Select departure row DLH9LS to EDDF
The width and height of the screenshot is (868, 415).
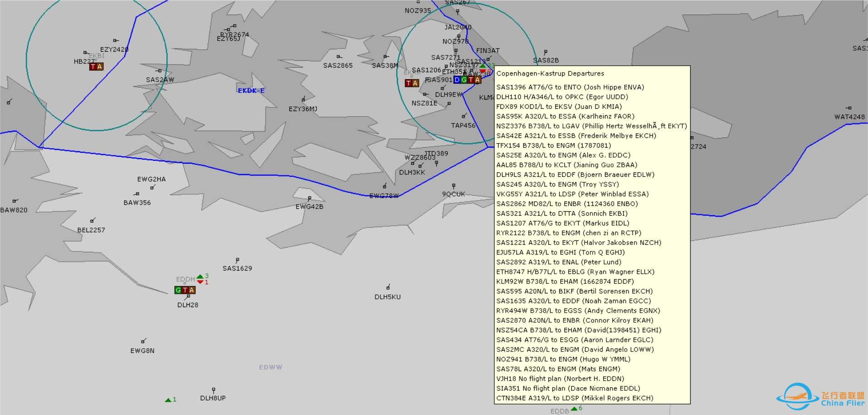pyautogui.click(x=575, y=175)
